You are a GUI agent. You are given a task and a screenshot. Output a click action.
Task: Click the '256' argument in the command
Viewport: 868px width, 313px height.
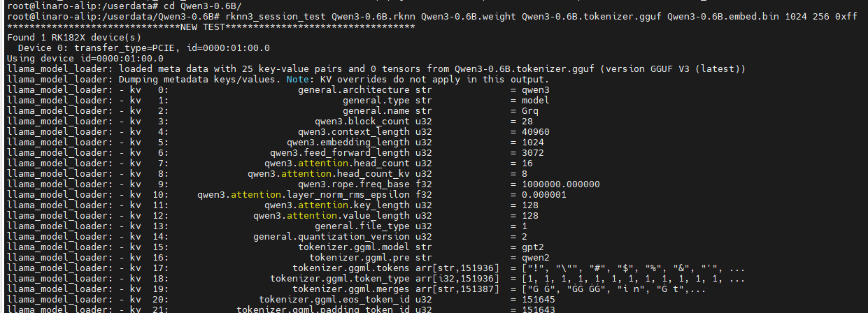(x=821, y=16)
